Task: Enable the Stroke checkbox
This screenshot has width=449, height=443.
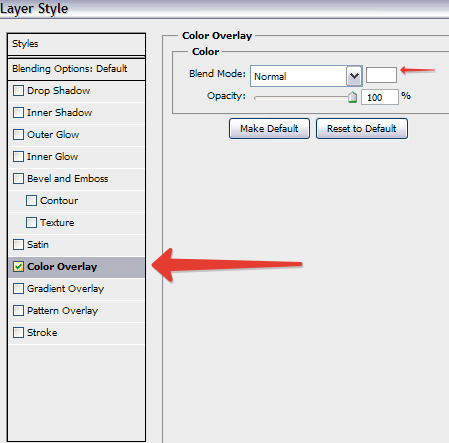Action: pos(18,333)
